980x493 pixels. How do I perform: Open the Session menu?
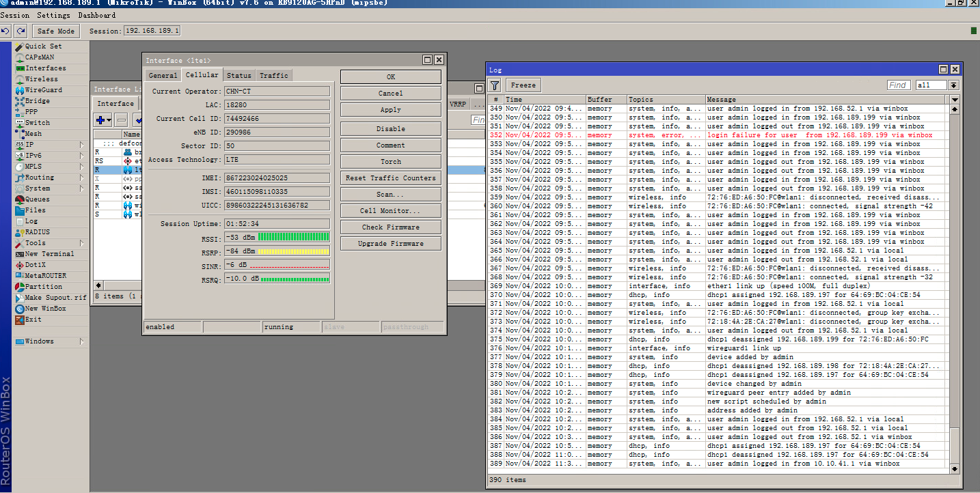[x=15, y=15]
